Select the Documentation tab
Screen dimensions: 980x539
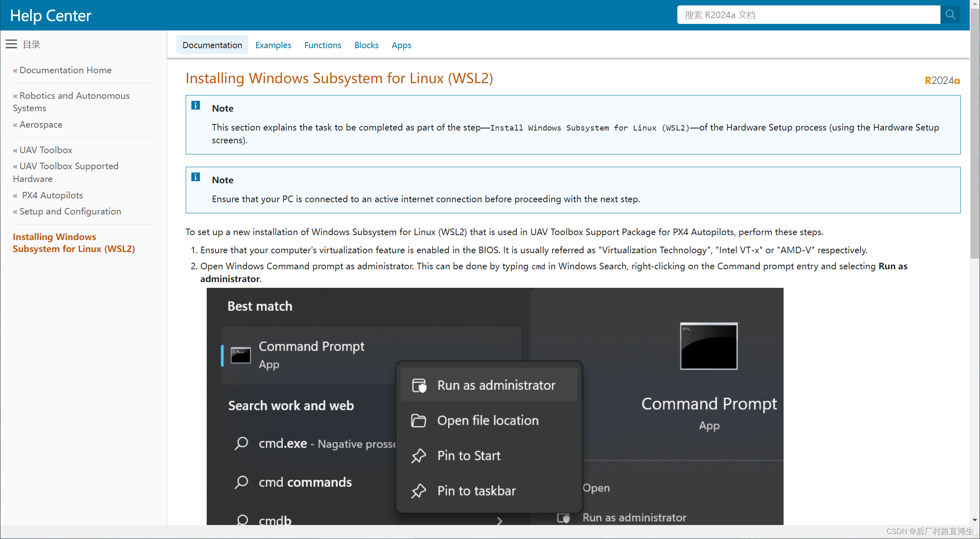pos(212,45)
